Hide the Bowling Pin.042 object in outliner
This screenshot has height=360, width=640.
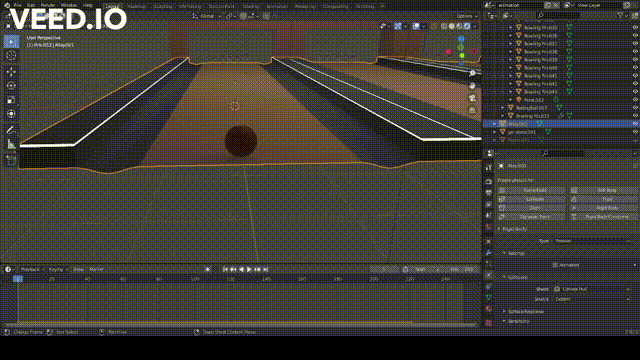[635, 84]
